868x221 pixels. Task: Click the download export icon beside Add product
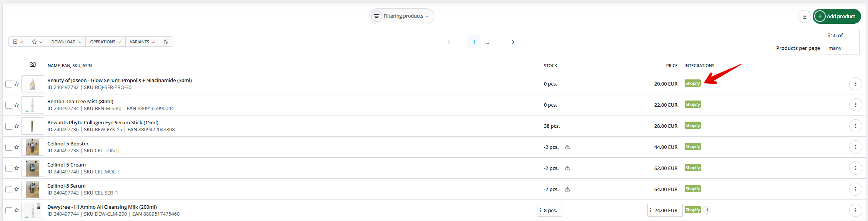pyautogui.click(x=804, y=16)
